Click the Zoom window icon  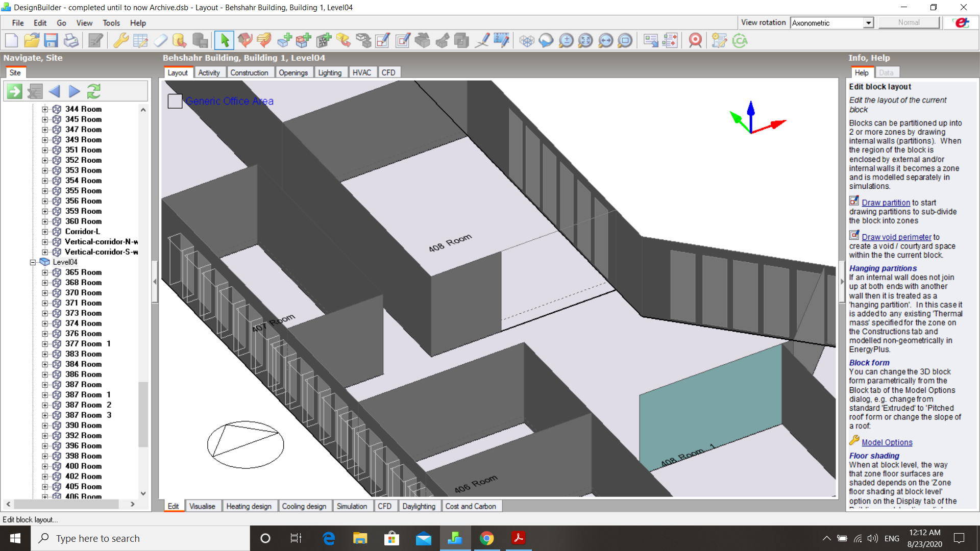(x=625, y=40)
